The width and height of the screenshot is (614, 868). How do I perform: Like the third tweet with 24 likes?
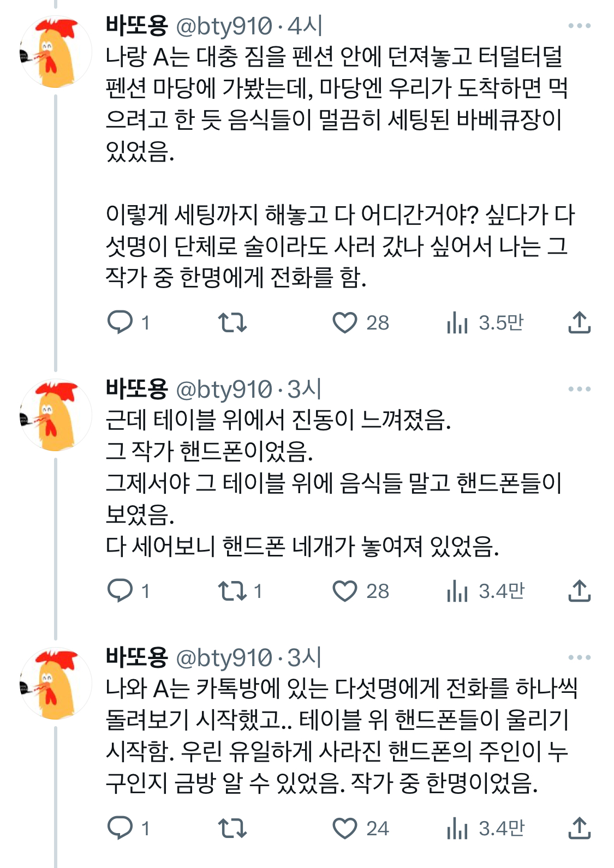point(345,828)
